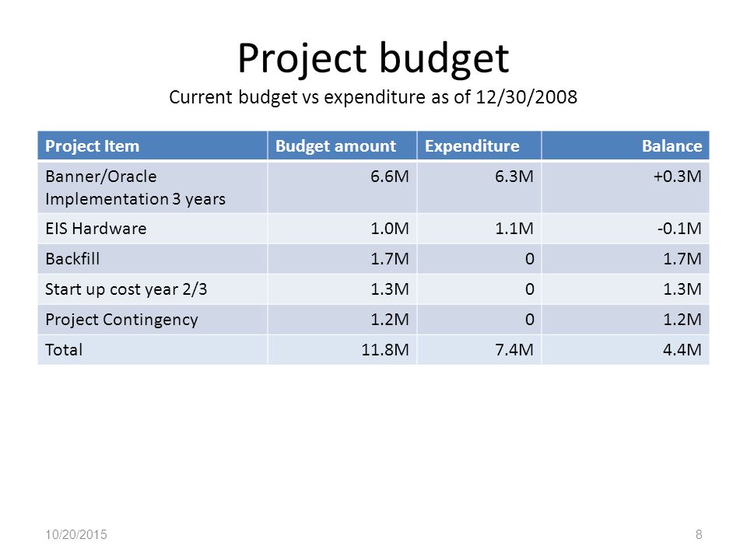Click the Project budget title
Screen dimensions: 747x560
[373, 58]
